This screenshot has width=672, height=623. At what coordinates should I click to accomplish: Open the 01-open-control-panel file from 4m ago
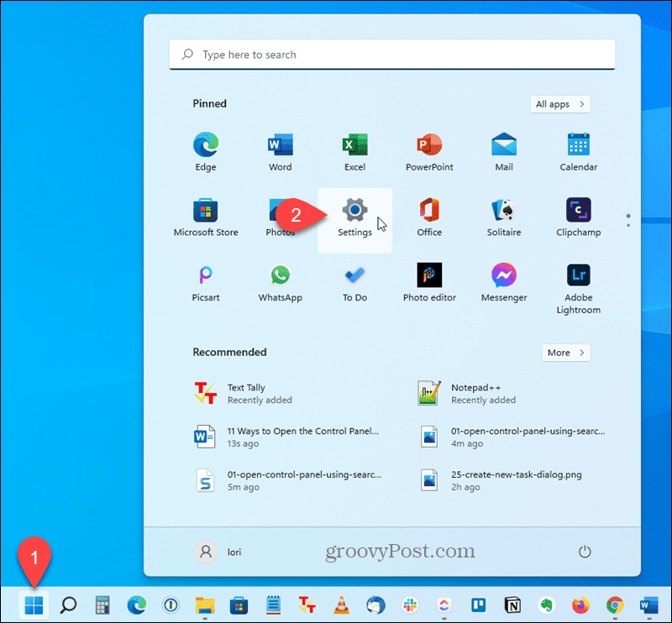[x=511, y=437]
